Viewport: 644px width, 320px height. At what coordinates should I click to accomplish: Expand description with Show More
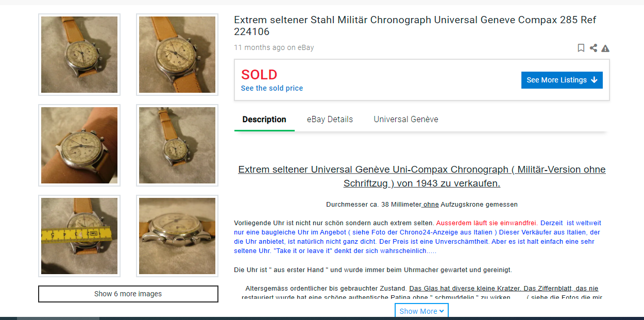(x=421, y=311)
